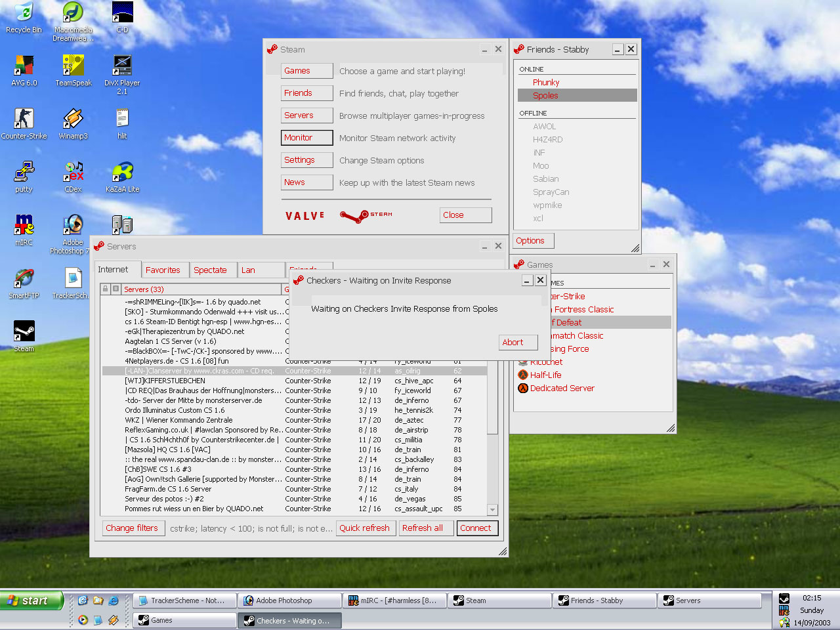This screenshot has height=630, width=840.
Task: Select the DivX Player 2.1 icon
Action: [x=122, y=75]
